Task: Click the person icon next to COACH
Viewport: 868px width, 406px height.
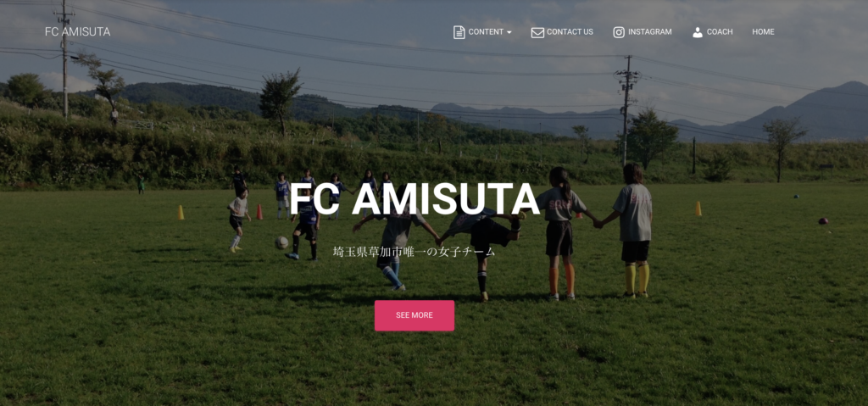Action: point(698,32)
